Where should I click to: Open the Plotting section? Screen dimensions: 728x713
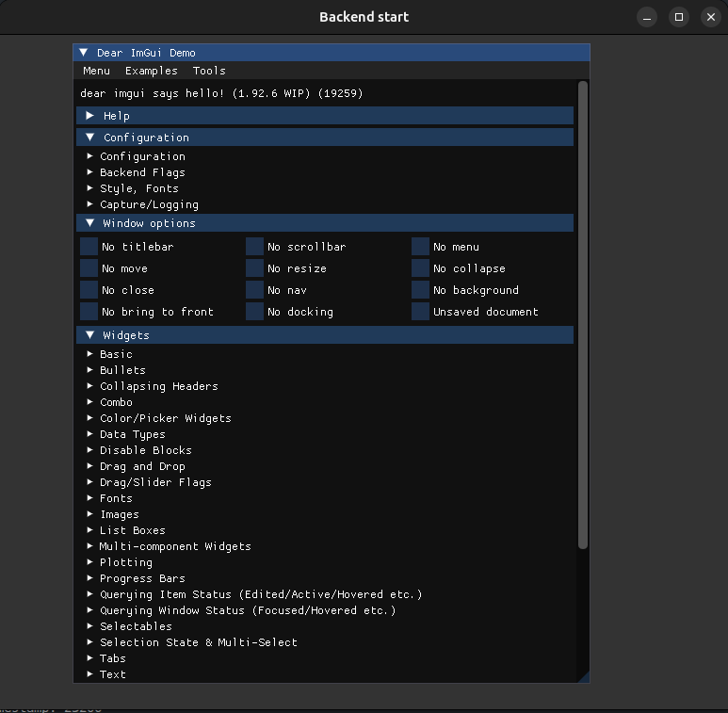click(125, 562)
